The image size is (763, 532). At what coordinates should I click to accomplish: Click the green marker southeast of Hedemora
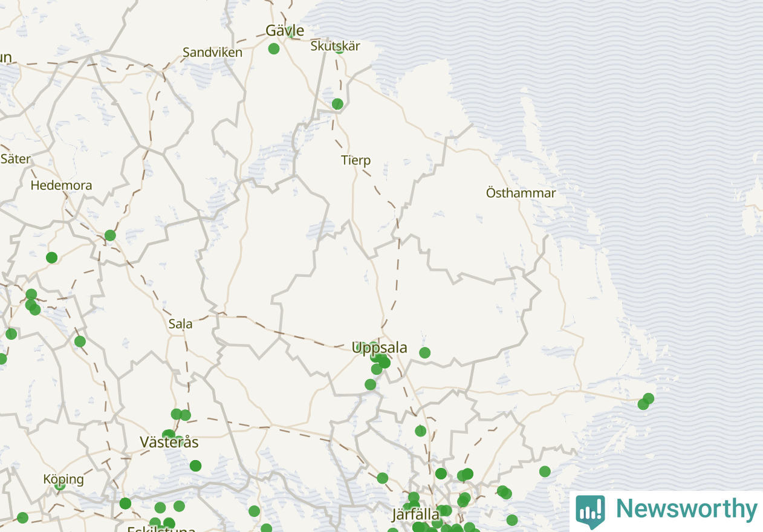tap(110, 235)
